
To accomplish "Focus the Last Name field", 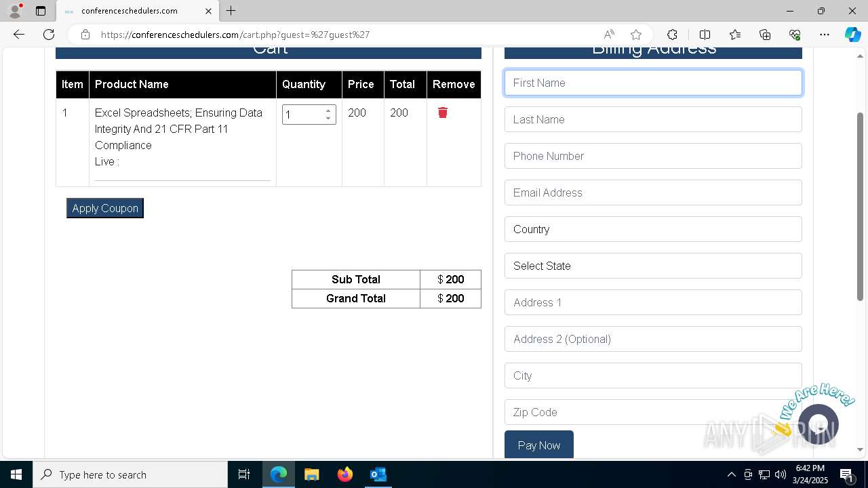I will pos(653,119).
